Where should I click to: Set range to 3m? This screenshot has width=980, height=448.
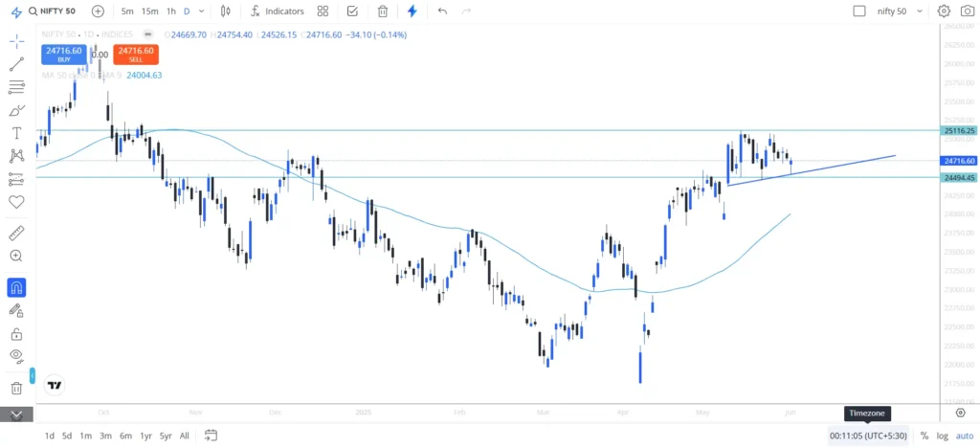point(105,437)
